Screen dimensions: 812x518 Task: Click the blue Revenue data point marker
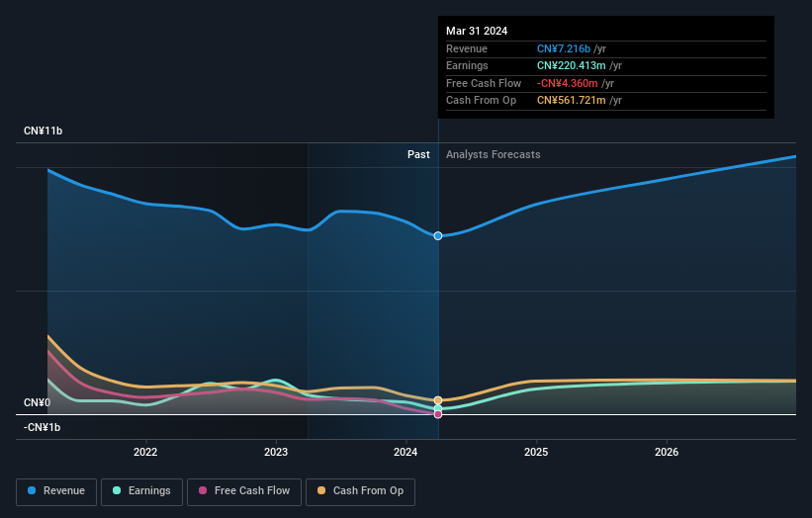pos(438,236)
